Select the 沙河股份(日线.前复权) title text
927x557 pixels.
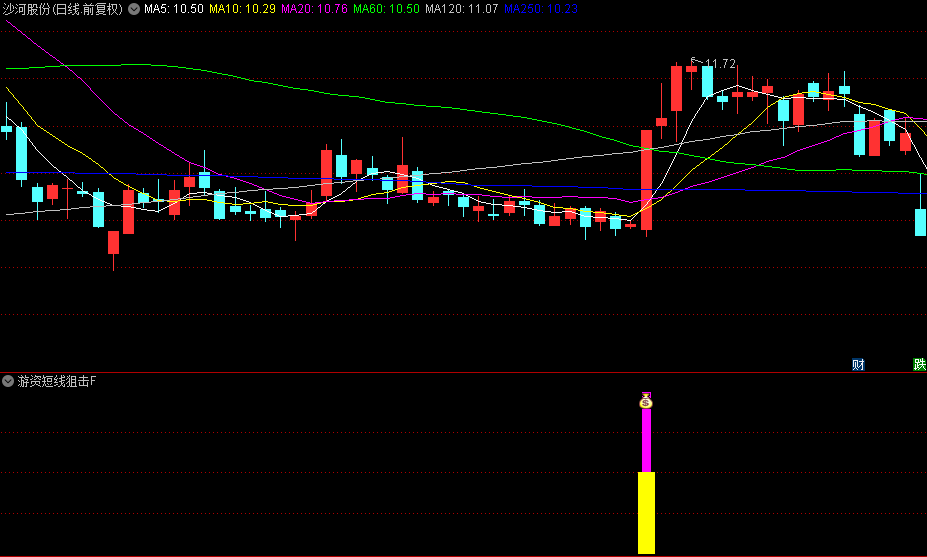click(63, 9)
